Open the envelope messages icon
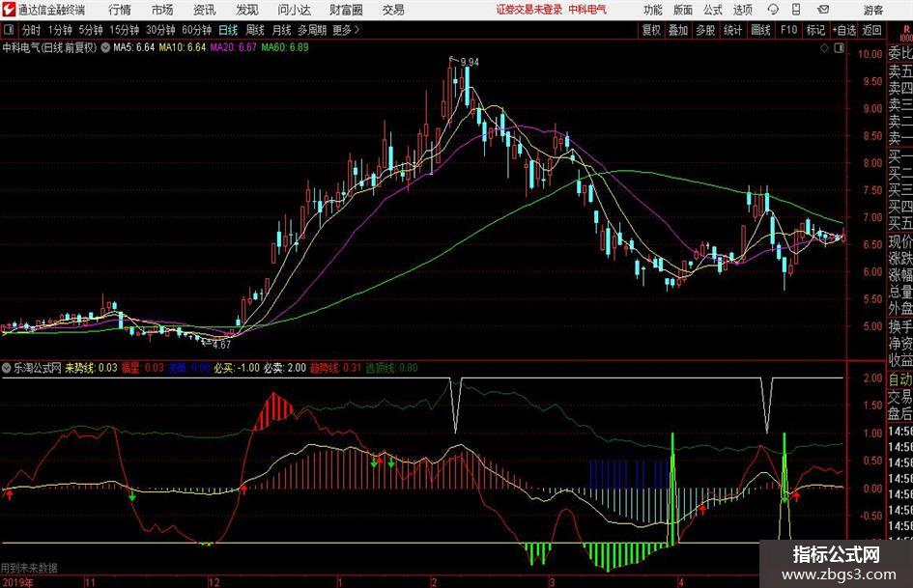This screenshot has width=913, height=588. [x=823, y=10]
